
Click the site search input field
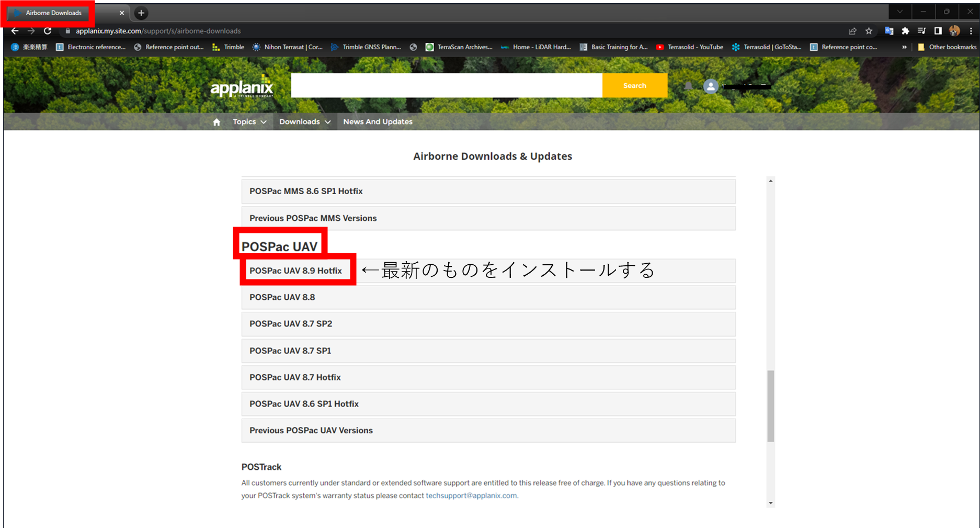pos(447,85)
